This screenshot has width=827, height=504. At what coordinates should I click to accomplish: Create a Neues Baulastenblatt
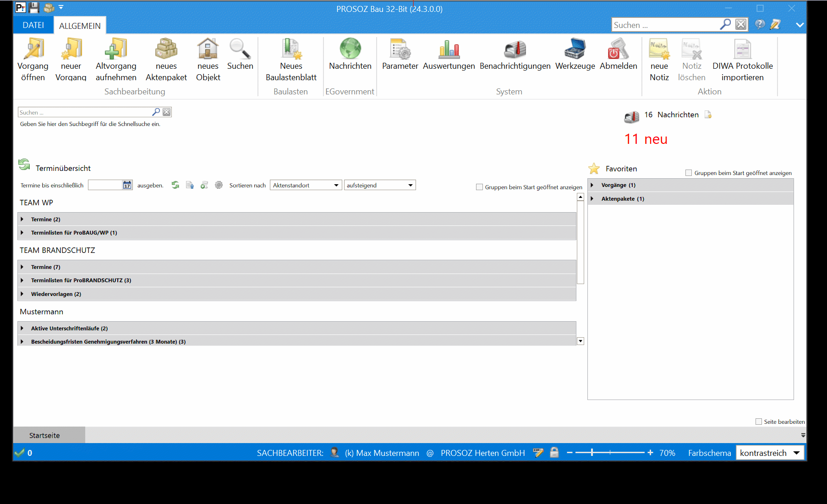[291, 60]
